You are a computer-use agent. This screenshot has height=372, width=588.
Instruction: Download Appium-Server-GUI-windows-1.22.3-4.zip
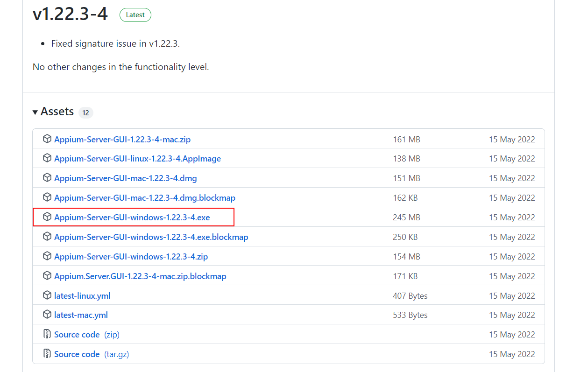click(x=131, y=257)
